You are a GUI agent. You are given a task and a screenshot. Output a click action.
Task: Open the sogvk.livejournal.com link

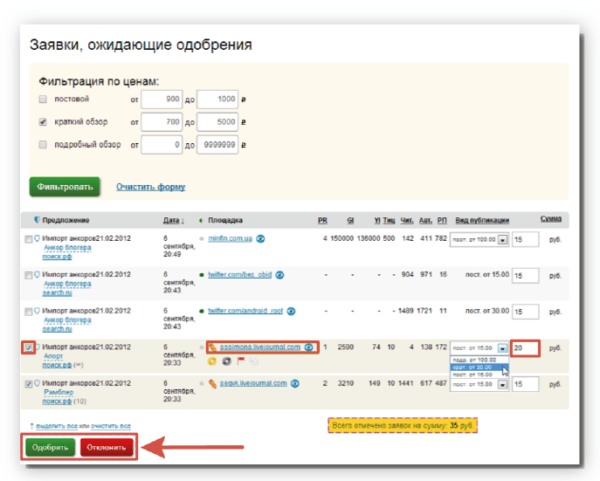[x=253, y=383]
